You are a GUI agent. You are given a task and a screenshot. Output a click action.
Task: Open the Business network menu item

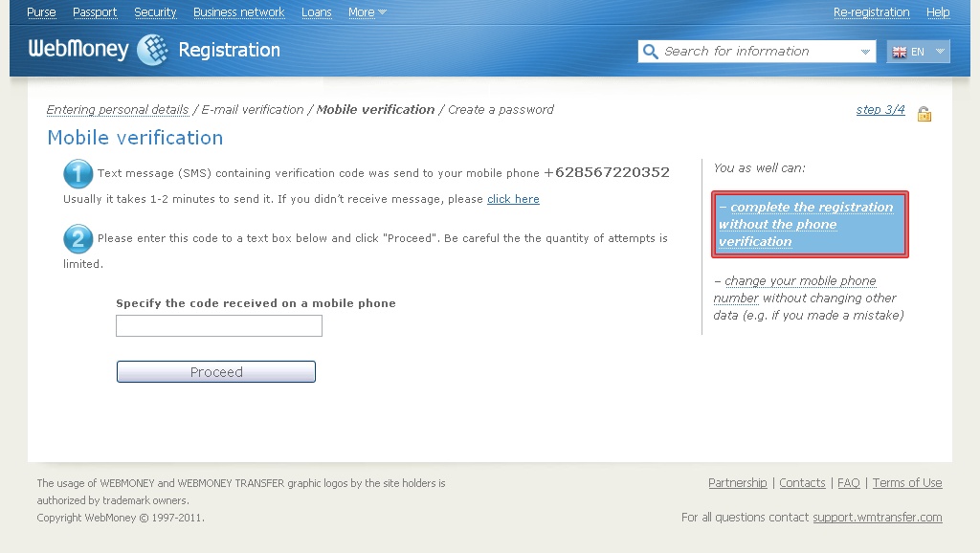pyautogui.click(x=238, y=11)
